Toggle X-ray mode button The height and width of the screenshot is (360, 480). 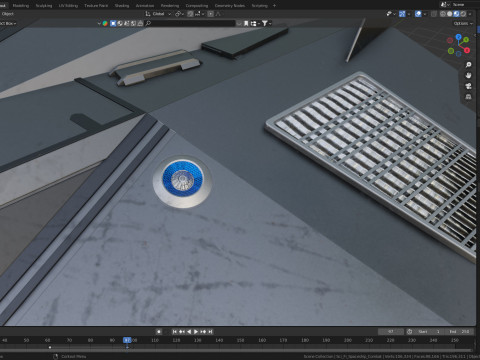click(434, 14)
